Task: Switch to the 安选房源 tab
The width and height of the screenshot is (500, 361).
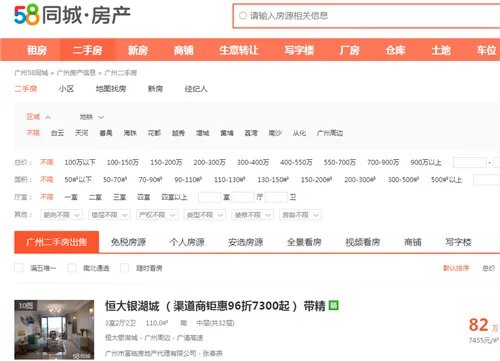Action: pyautogui.click(x=246, y=242)
